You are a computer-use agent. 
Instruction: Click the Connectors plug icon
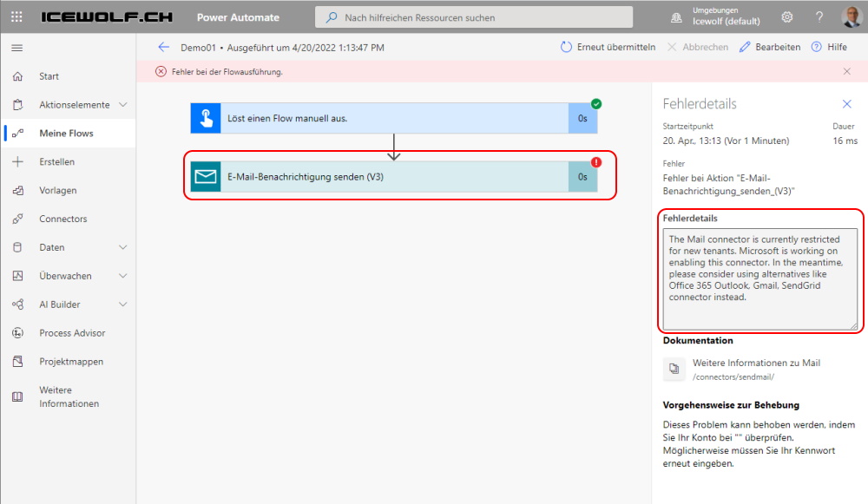tap(17, 219)
